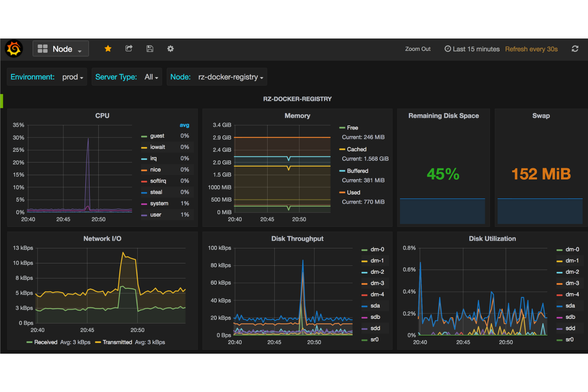Expand the Server Type dropdown
The width and height of the screenshot is (588, 392).
(151, 77)
